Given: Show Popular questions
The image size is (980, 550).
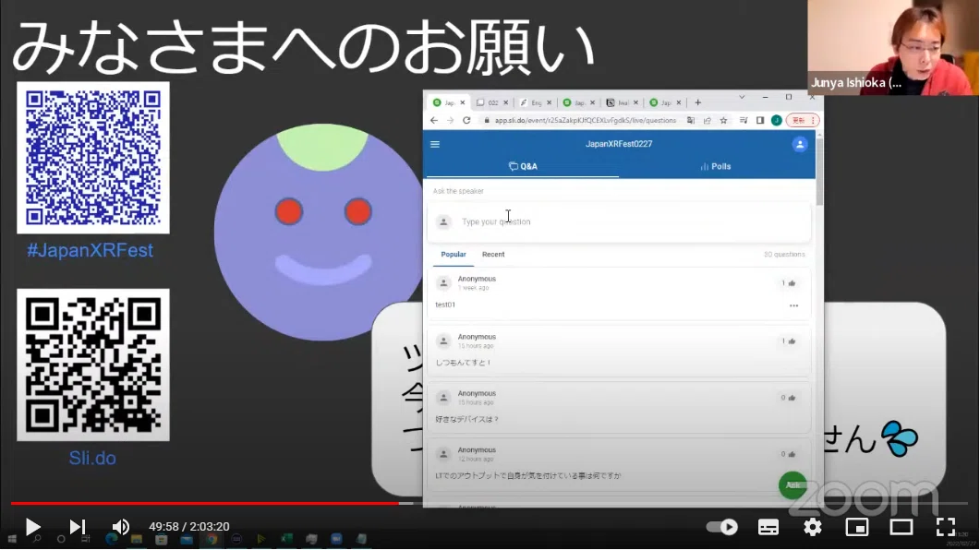Looking at the screenshot, I should click(454, 254).
